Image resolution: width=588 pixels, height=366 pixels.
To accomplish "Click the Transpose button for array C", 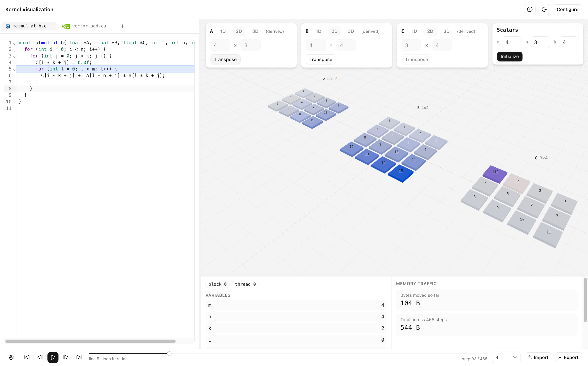I will pos(416,59).
